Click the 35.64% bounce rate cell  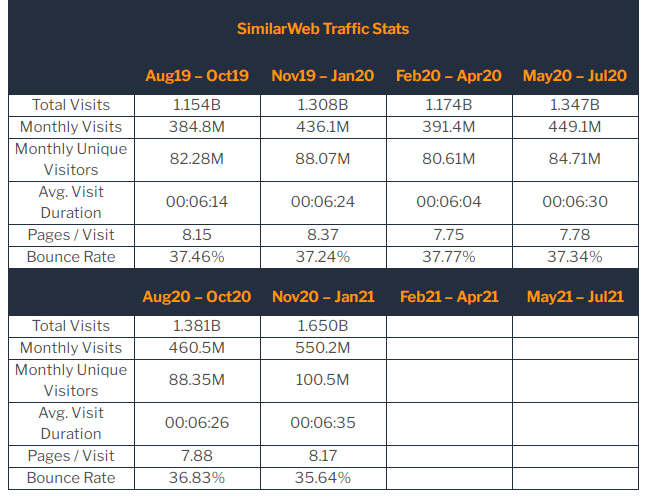tap(323, 478)
